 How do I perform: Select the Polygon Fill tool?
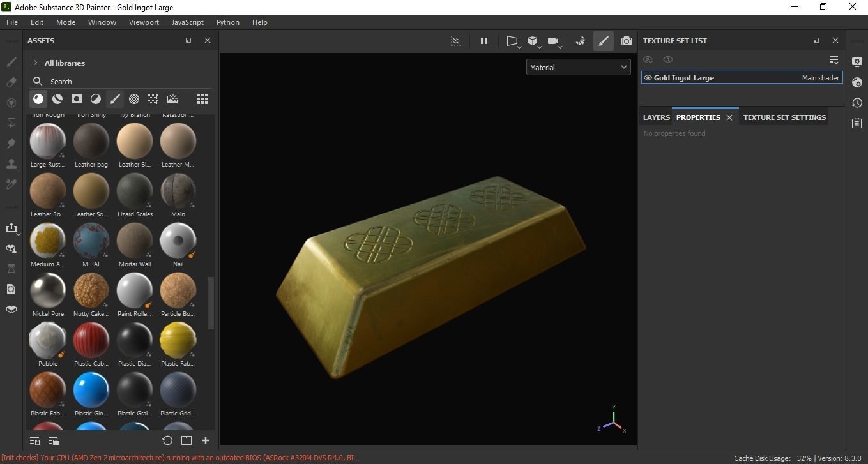point(11,123)
